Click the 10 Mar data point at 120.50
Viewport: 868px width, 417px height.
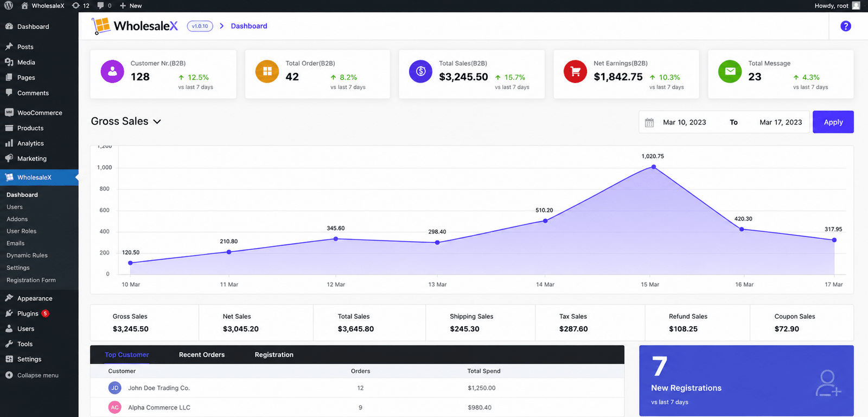coord(130,263)
